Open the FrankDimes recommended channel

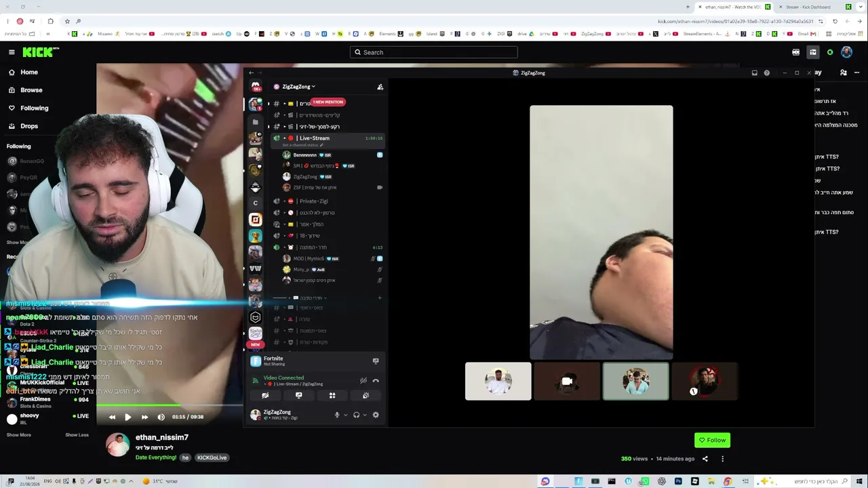[47, 401]
